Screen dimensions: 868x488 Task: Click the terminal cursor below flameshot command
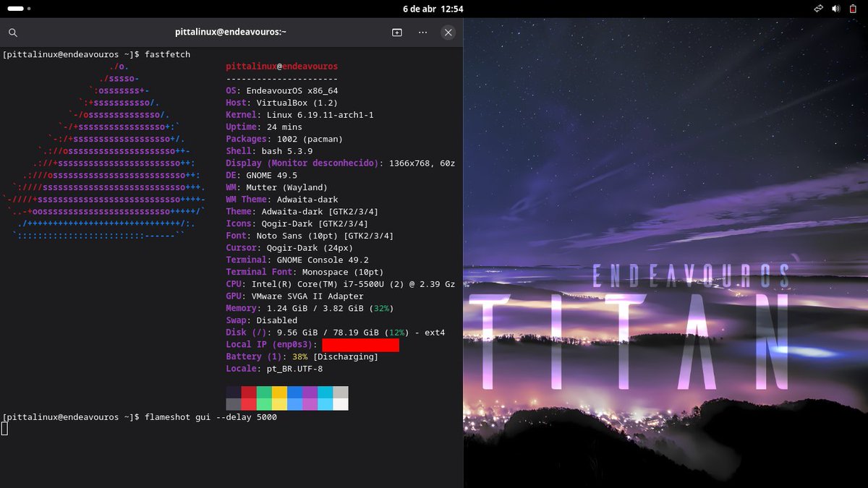pyautogui.click(x=4, y=429)
